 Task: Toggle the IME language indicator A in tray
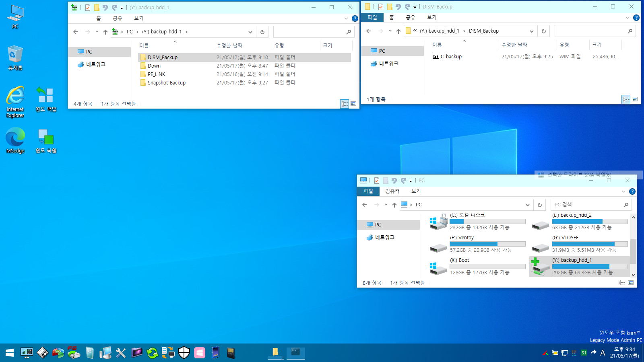point(603,353)
